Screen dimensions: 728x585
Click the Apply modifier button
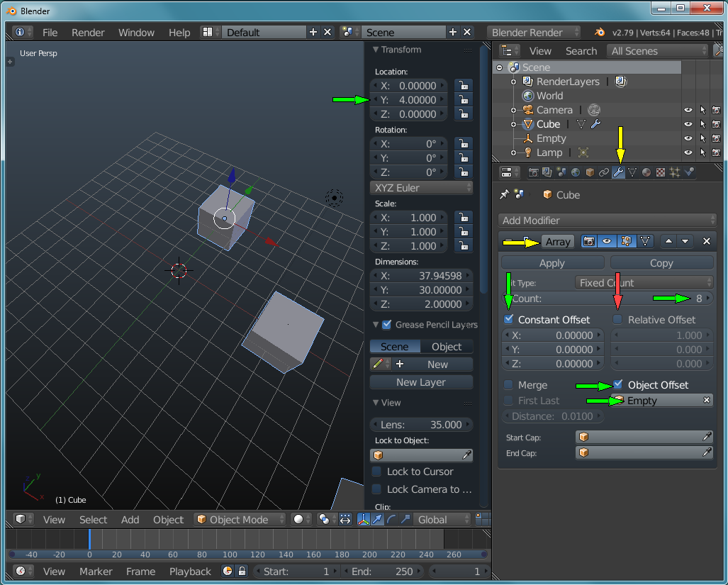(x=552, y=263)
